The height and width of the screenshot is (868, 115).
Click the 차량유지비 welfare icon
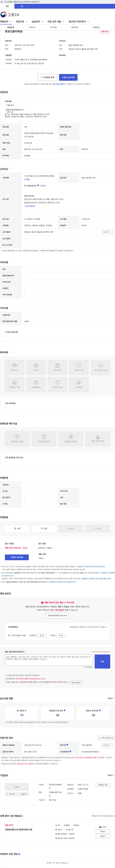click(57, 367)
